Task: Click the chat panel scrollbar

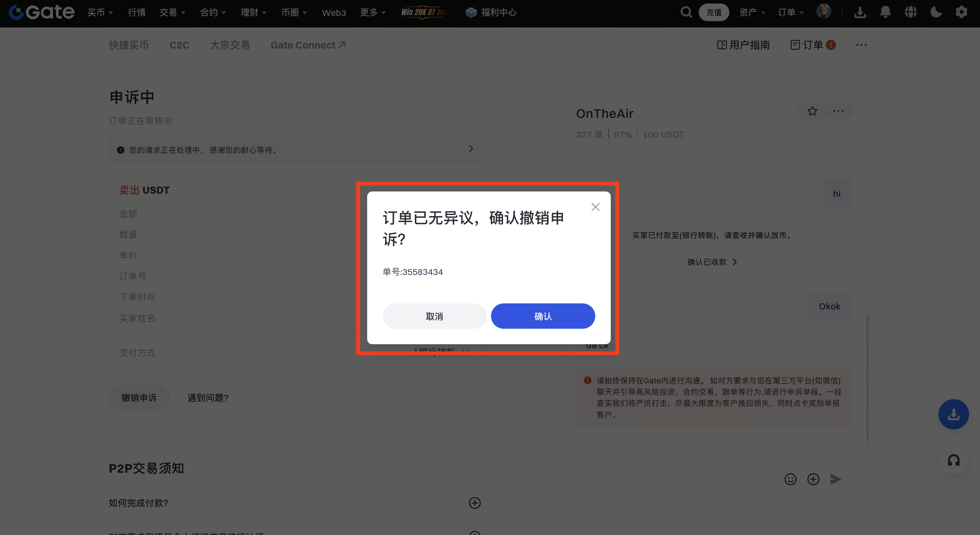Action: (867, 377)
